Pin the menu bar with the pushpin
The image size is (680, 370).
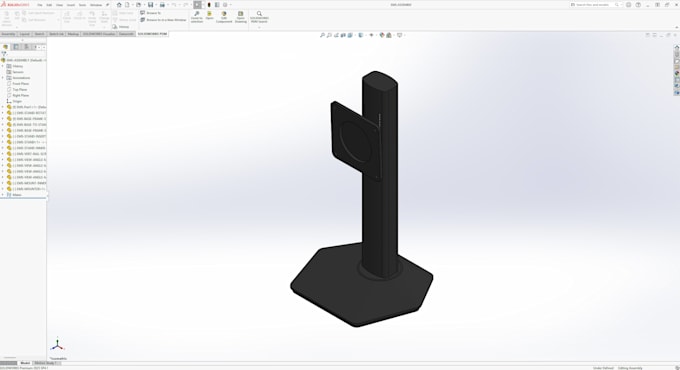point(108,5)
